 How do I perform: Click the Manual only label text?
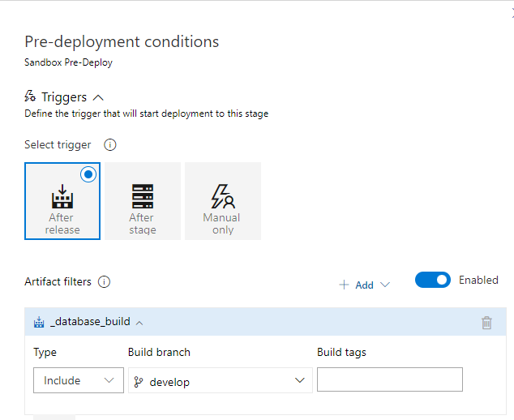click(222, 224)
